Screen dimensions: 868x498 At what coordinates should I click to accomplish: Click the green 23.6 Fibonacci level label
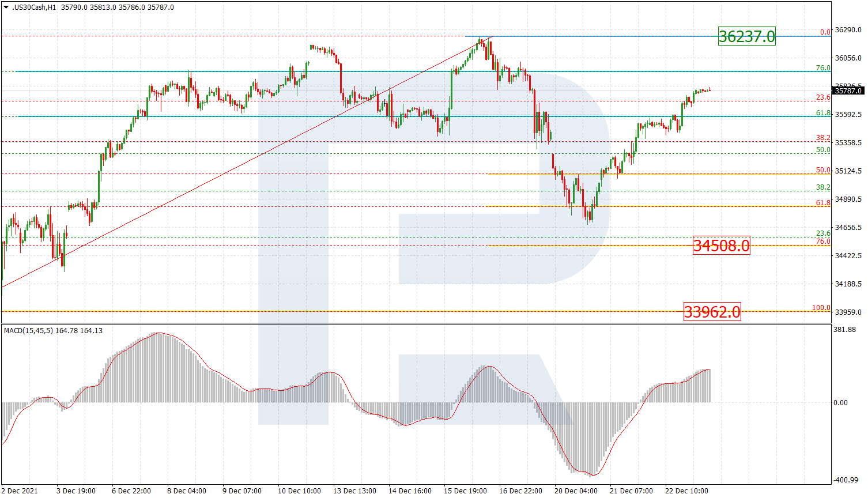[823, 233]
